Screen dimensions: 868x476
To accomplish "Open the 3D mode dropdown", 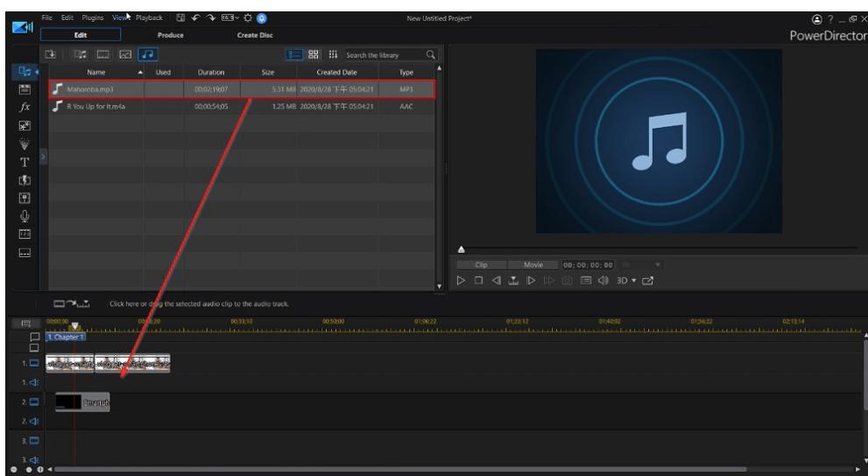I will click(x=626, y=280).
